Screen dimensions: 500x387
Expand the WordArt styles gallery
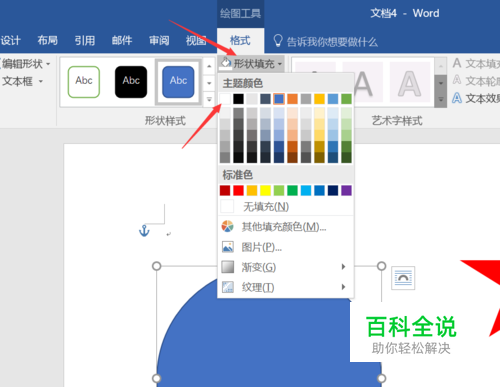tap(441, 99)
